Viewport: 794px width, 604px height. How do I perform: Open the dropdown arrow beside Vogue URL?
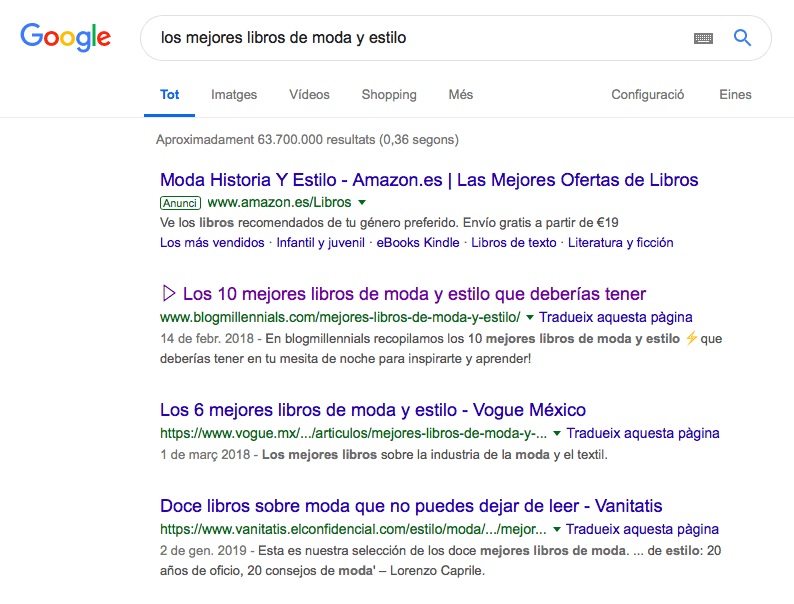coord(557,434)
